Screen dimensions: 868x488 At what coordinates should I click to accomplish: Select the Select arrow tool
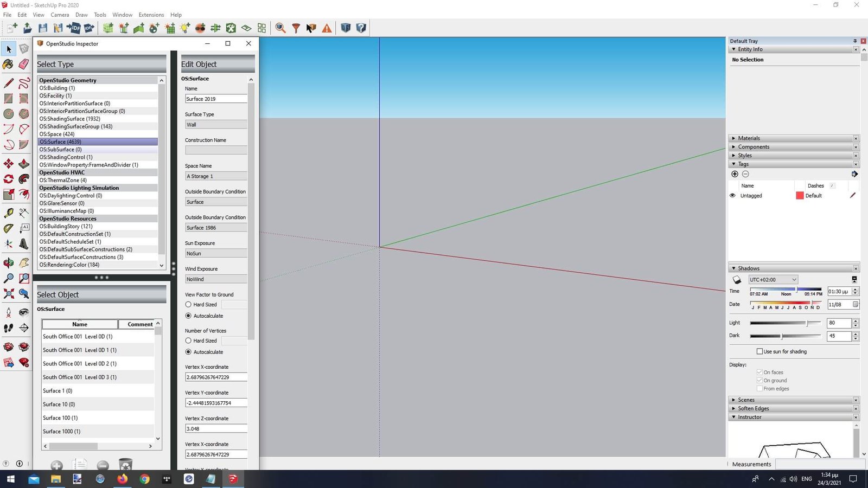click(9, 49)
